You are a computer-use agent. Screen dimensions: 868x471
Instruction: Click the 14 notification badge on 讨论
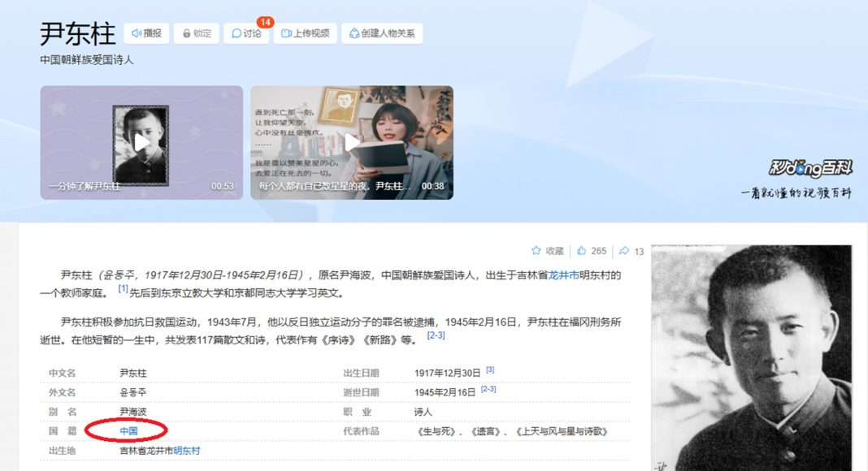click(265, 22)
